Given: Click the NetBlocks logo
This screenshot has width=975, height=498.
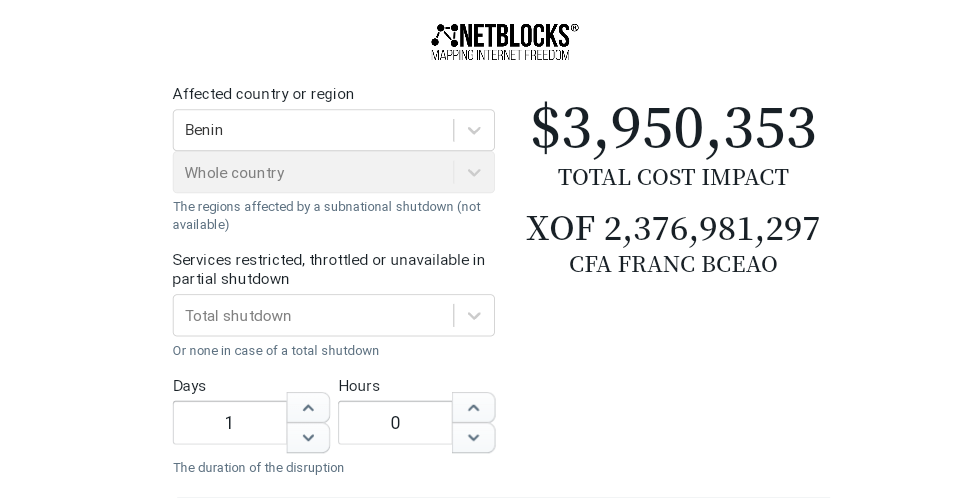Looking at the screenshot, I should tap(504, 41).
